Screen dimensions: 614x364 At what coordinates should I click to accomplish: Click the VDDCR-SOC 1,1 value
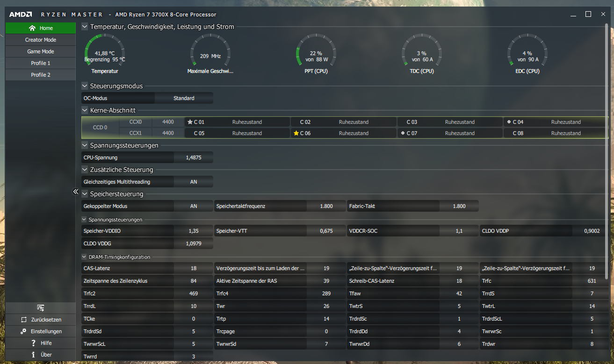click(x=459, y=231)
